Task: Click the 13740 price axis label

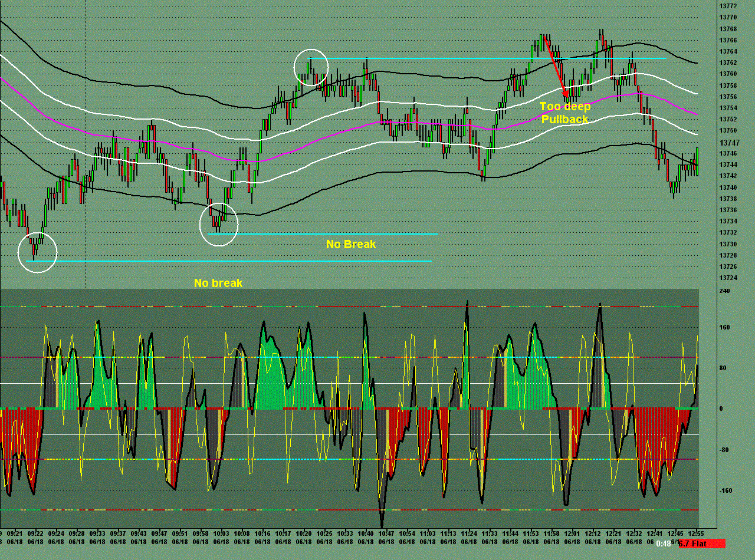Action: (x=728, y=187)
